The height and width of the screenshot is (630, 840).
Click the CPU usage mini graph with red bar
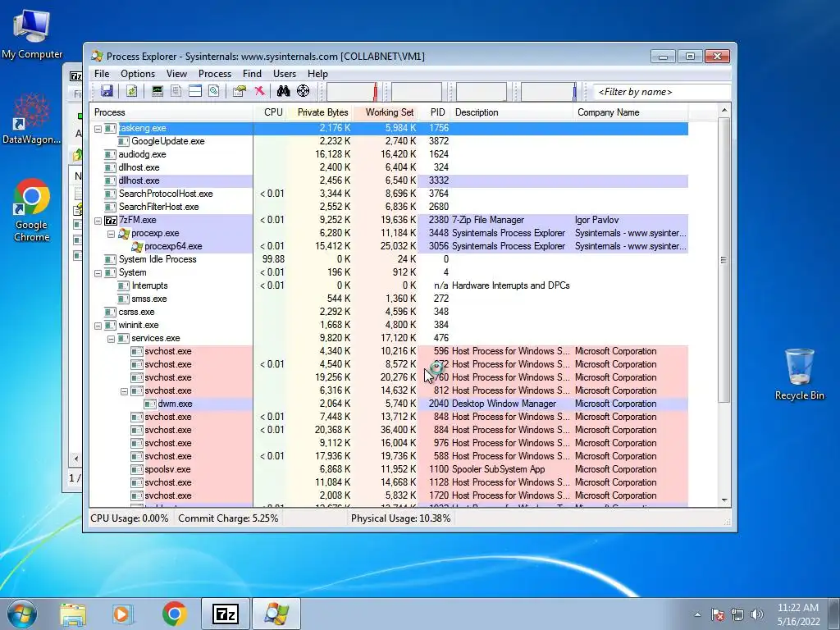(x=352, y=92)
